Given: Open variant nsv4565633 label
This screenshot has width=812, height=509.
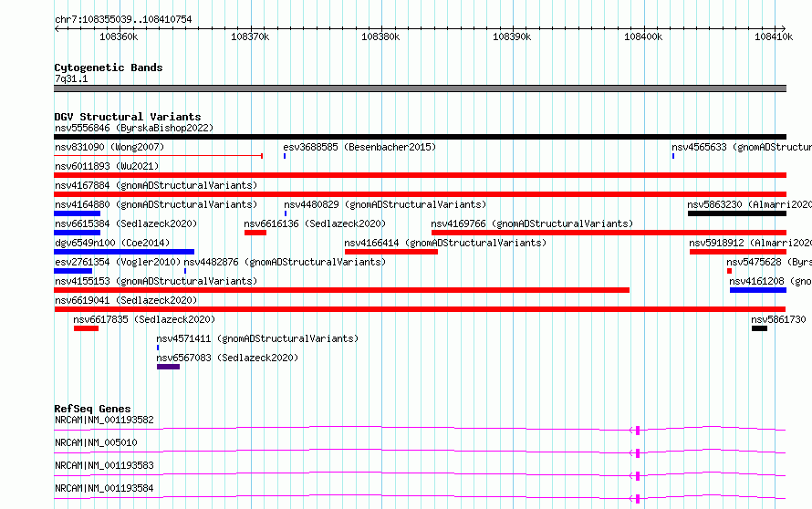Looking at the screenshot, I should [742, 147].
